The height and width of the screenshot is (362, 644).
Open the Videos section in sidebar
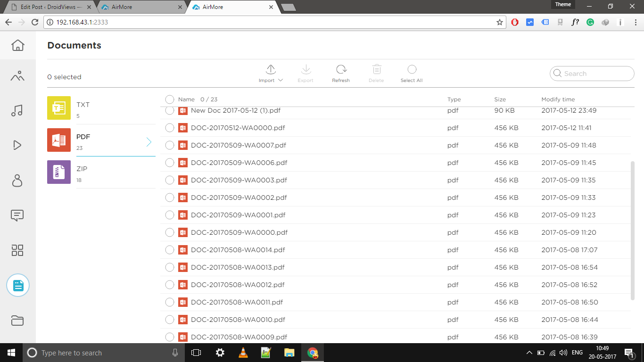pos(17,145)
